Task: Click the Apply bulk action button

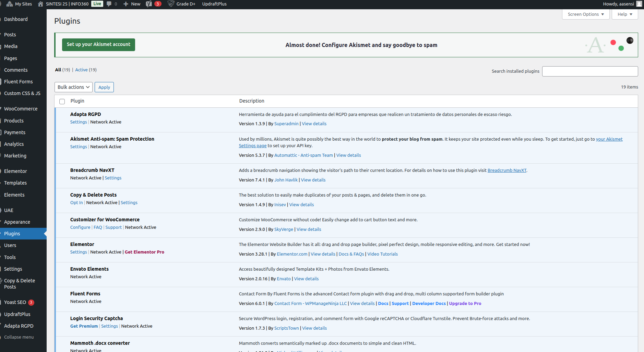Action: (104, 87)
